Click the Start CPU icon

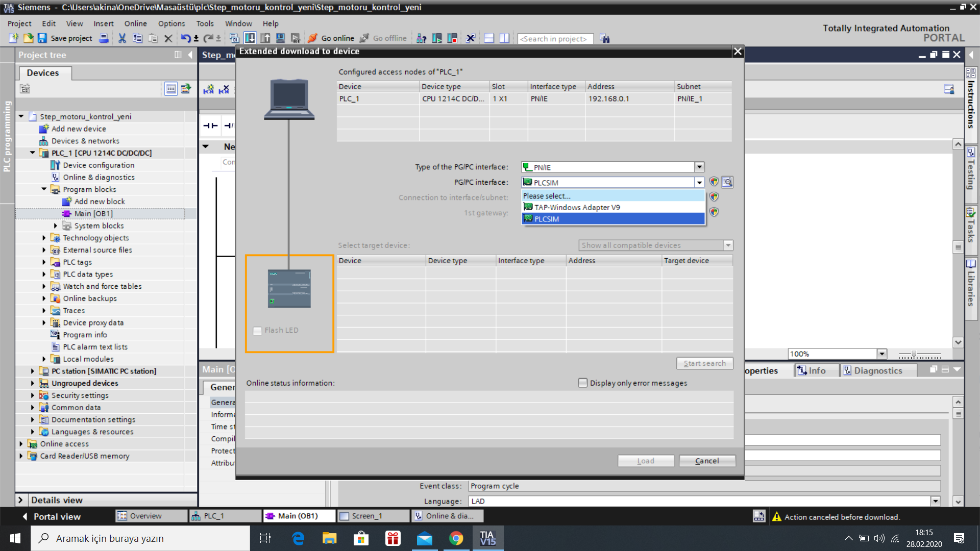(x=437, y=38)
